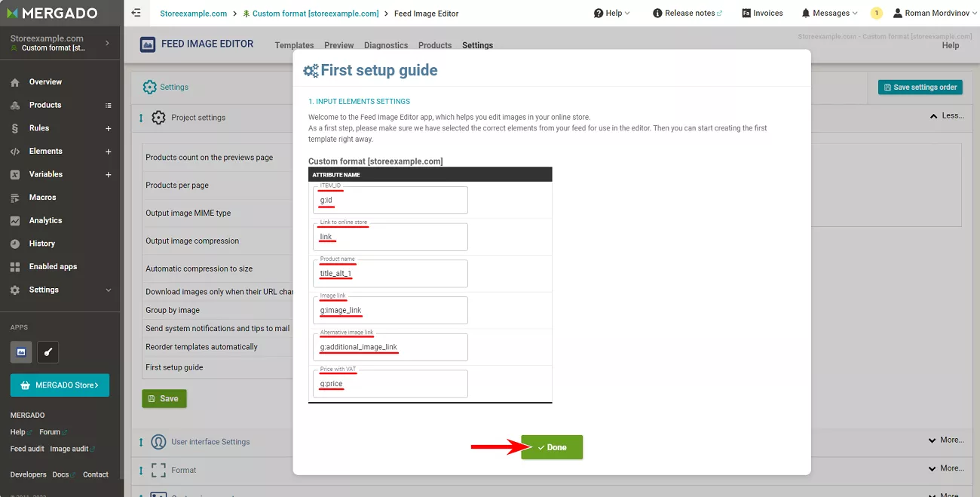Click the yellow notification badge
The width and height of the screenshot is (980, 497).
pos(876,13)
